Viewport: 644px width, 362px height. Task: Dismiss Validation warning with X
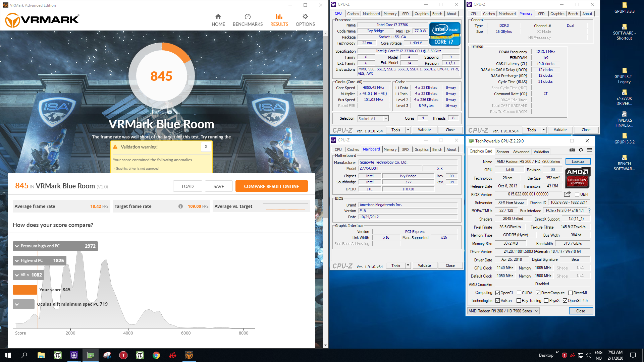(x=206, y=146)
